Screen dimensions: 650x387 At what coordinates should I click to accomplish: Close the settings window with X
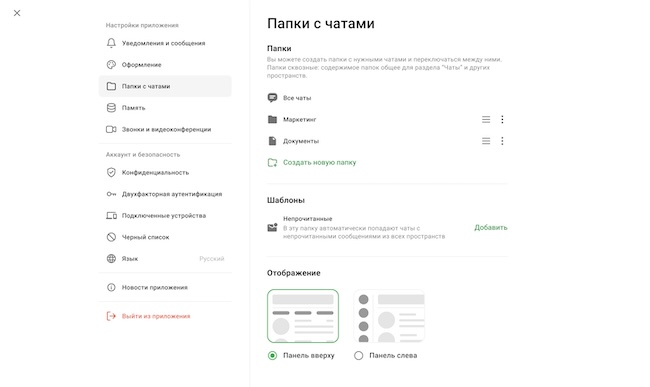pos(17,13)
